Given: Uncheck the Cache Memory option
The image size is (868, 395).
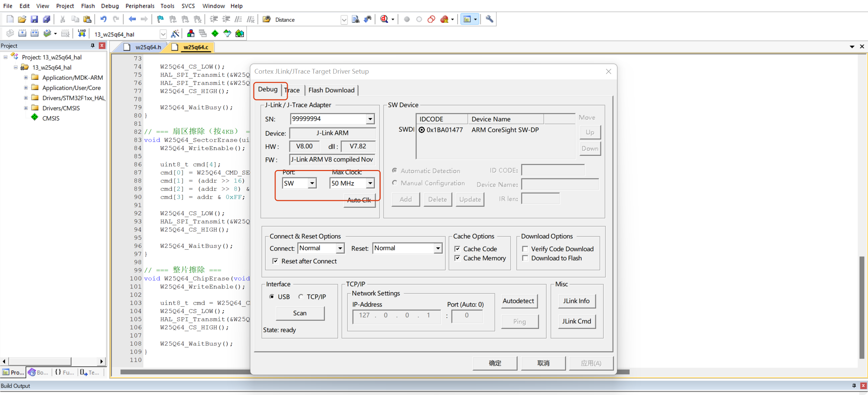Looking at the screenshot, I should 457,258.
